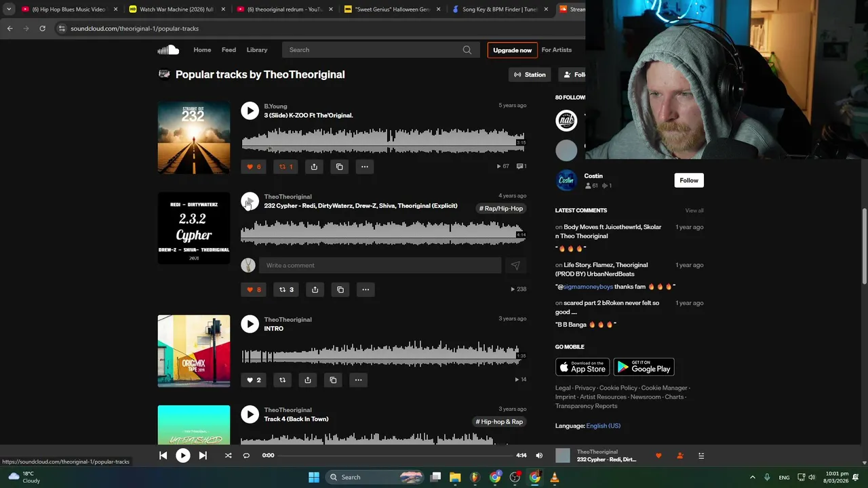Copy link of 232 Cypher track

(340, 289)
